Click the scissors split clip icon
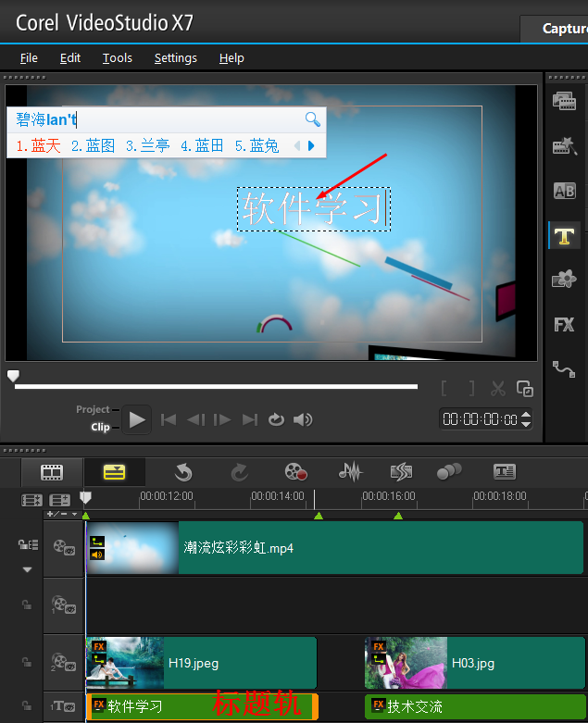 (x=498, y=389)
